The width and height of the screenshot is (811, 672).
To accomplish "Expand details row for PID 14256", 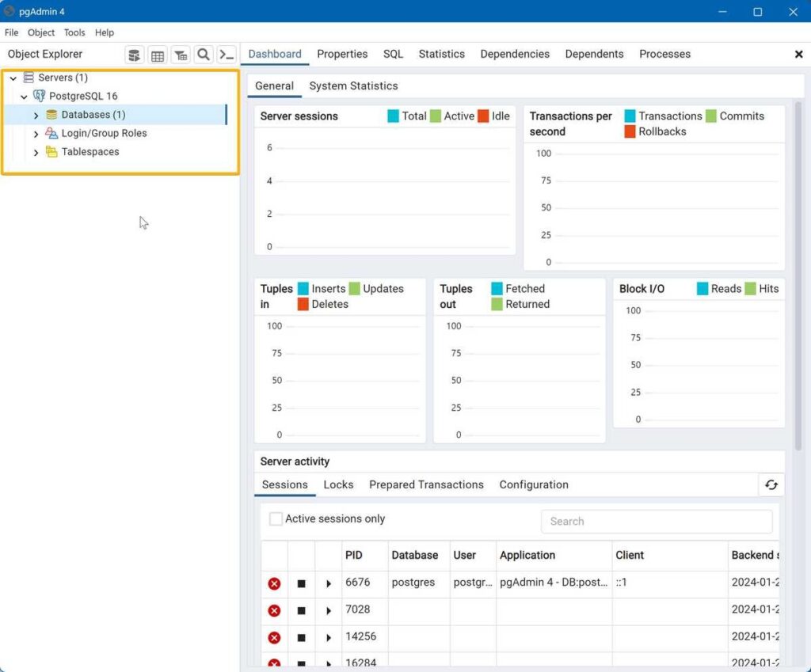I will (329, 637).
